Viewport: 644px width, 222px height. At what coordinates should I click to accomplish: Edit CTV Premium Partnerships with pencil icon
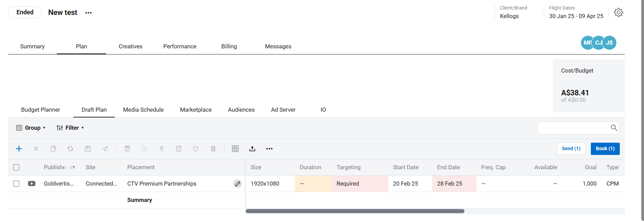[x=237, y=184]
